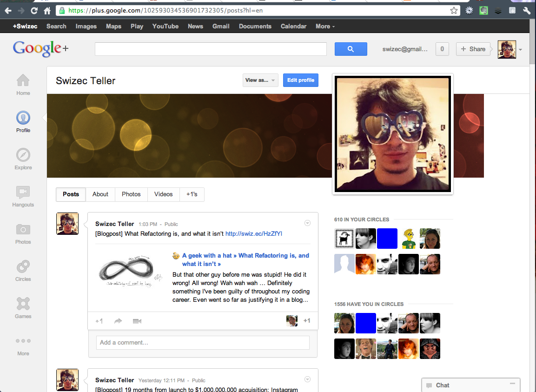Open Images from top navigation bar

tap(86, 27)
